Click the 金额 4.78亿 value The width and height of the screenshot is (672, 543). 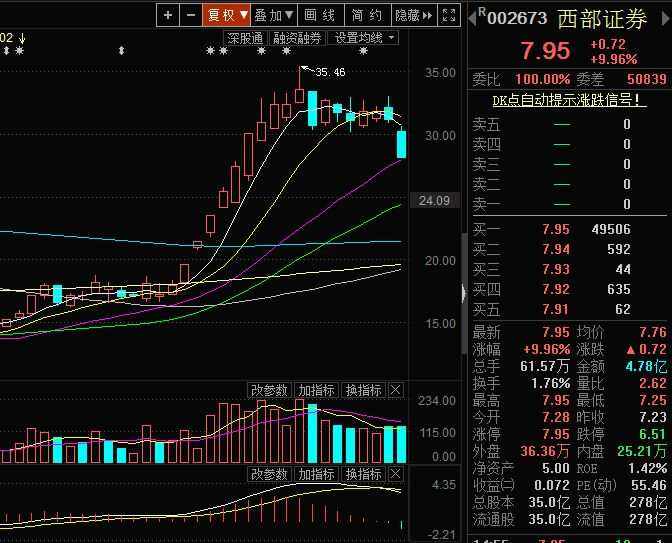pos(646,366)
